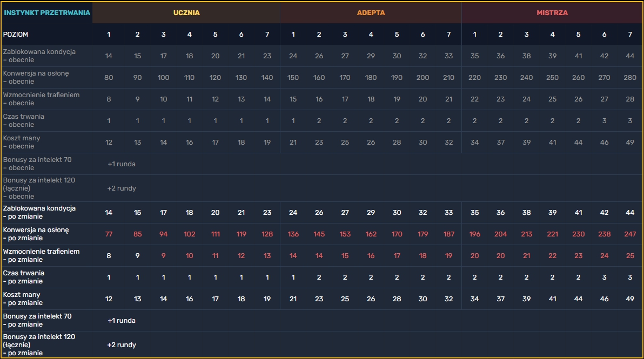The height and width of the screenshot is (359, 644).
Task: Click red value 196 in Konwersja row
Action: 474,234
